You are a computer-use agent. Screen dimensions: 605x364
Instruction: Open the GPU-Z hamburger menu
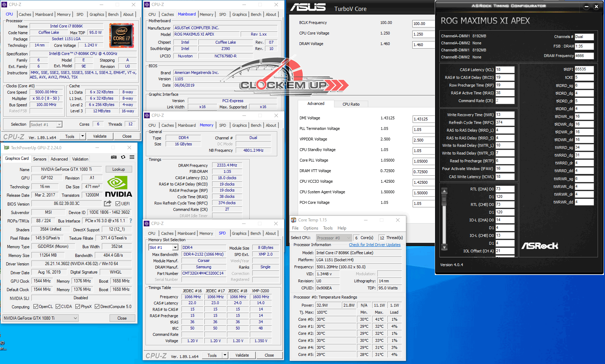click(x=132, y=157)
